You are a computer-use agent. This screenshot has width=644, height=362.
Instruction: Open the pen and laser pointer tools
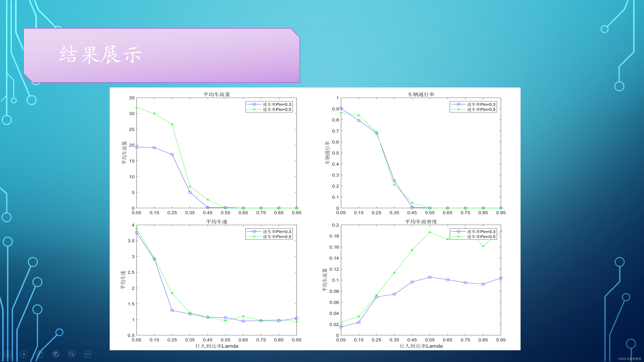point(40,354)
